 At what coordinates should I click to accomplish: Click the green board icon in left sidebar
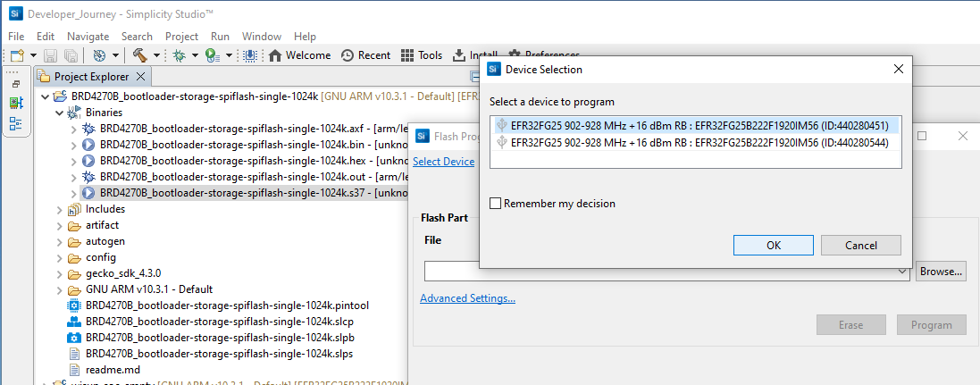[x=16, y=103]
